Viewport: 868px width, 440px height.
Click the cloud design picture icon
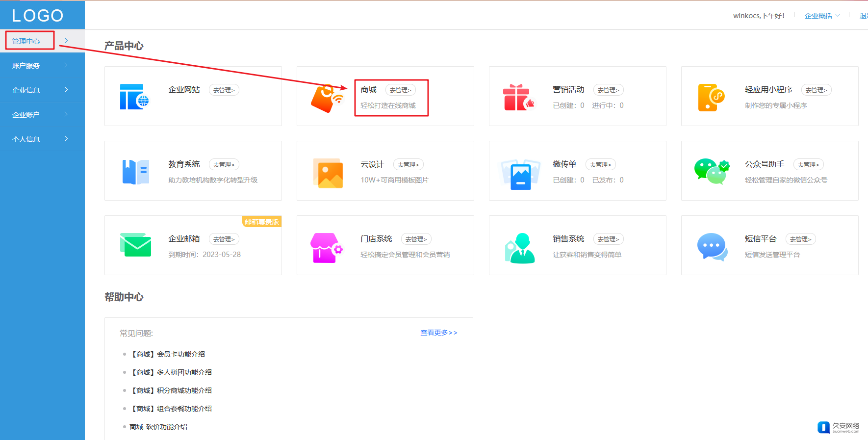point(328,173)
